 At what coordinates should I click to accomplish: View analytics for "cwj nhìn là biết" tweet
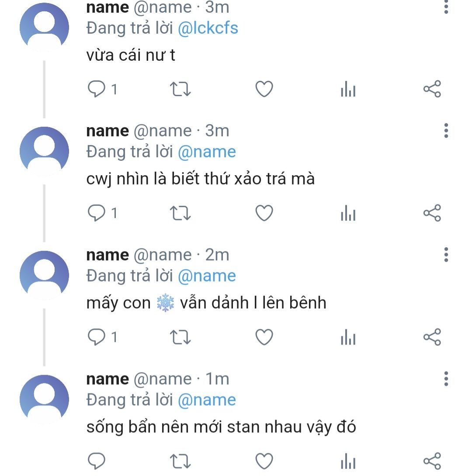348,214
